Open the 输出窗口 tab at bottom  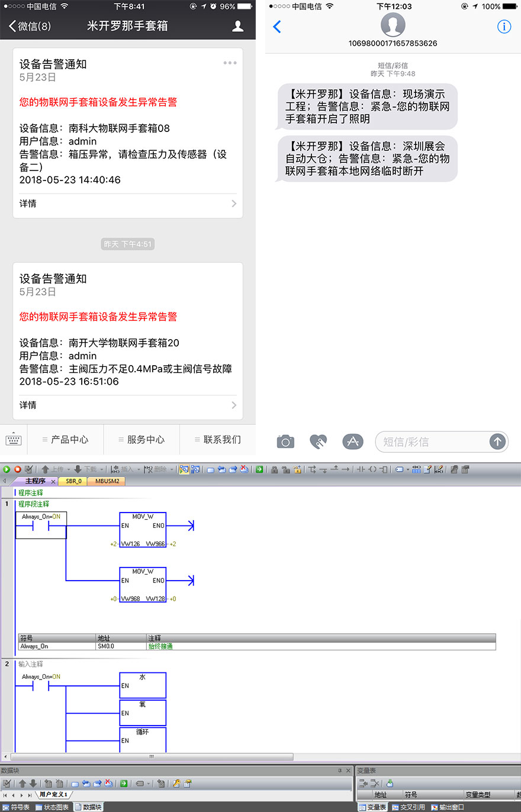(x=448, y=807)
